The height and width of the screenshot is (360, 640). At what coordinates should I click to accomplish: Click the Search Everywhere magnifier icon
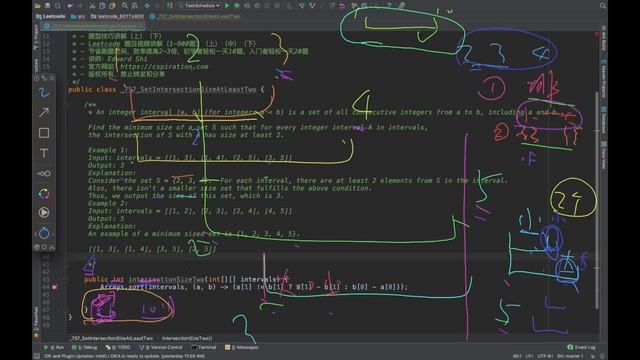(602, 6)
